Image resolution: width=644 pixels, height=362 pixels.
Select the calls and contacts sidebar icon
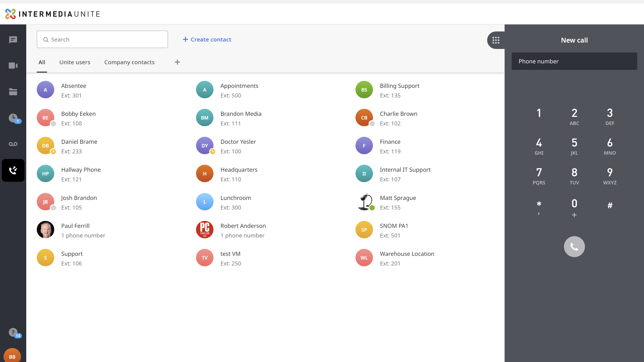[13, 170]
